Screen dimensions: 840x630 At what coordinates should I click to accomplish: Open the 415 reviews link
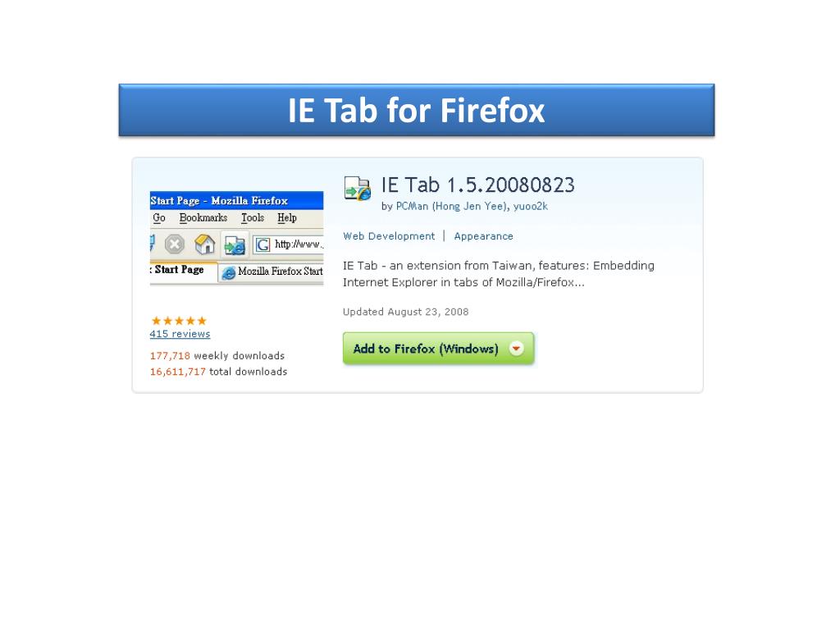180,334
